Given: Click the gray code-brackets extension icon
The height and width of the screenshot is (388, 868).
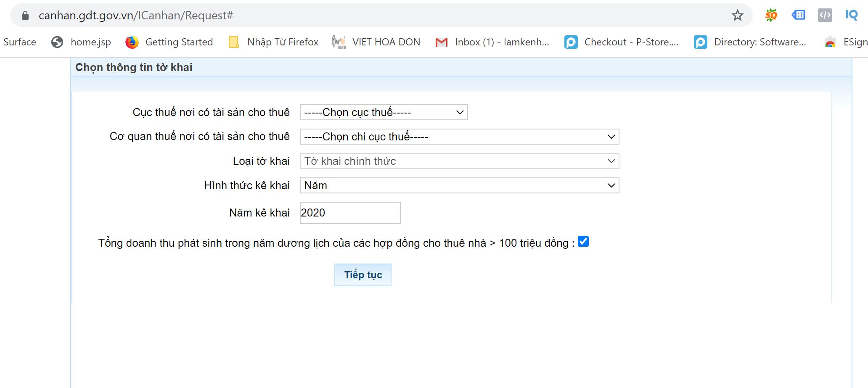Looking at the screenshot, I should click(x=825, y=16).
